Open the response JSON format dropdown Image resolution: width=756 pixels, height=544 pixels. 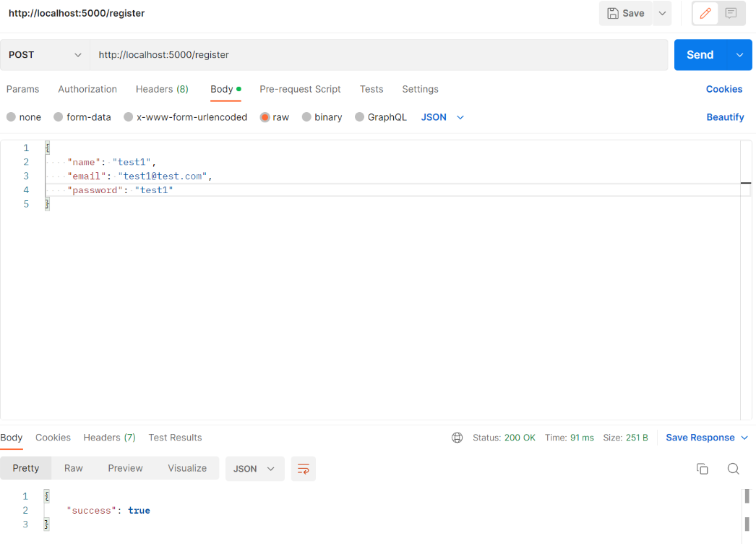pos(254,469)
